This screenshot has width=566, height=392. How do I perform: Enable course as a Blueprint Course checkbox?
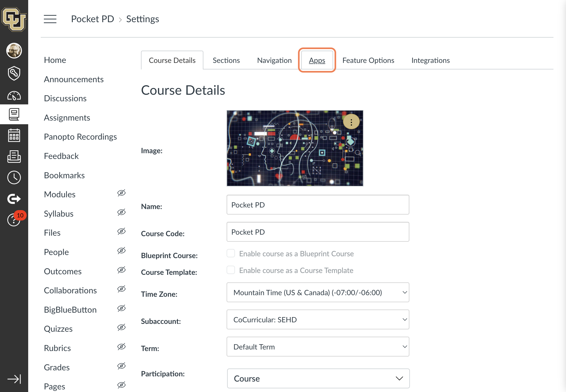pos(231,253)
